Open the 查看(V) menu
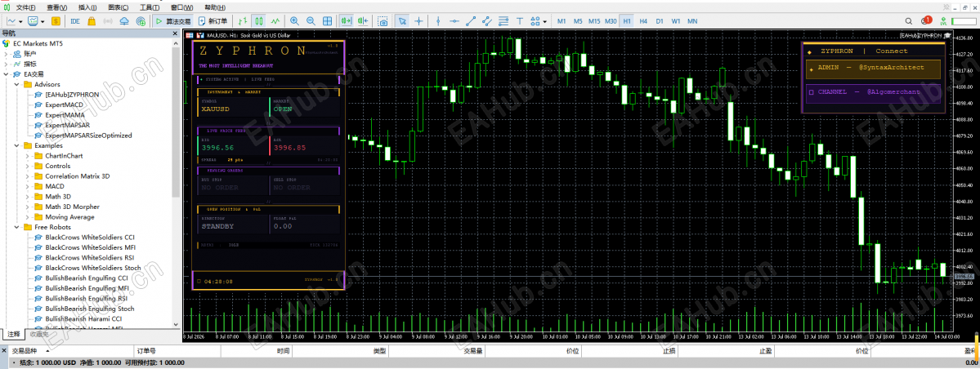Image resolution: width=980 pixels, height=369 pixels. tap(57, 7)
